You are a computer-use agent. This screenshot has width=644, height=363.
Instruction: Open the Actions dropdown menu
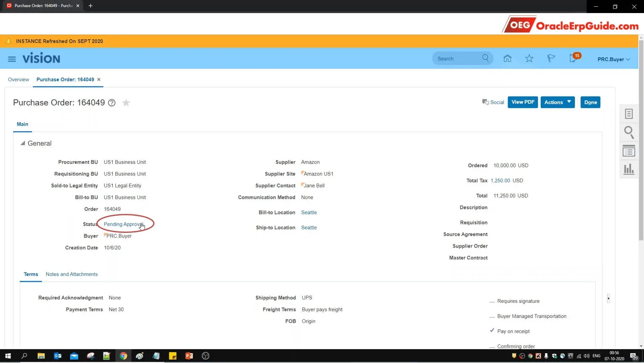click(558, 102)
